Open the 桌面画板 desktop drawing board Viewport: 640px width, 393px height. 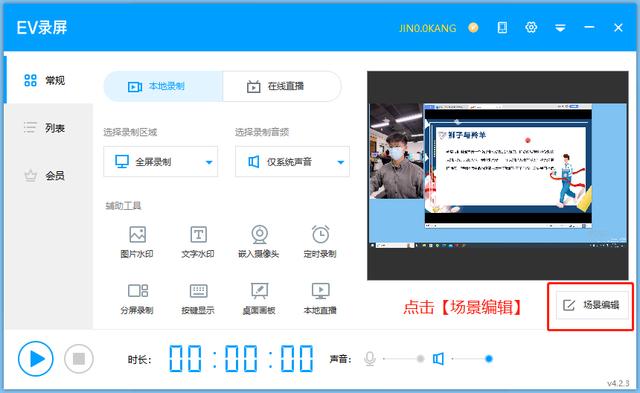(259, 299)
